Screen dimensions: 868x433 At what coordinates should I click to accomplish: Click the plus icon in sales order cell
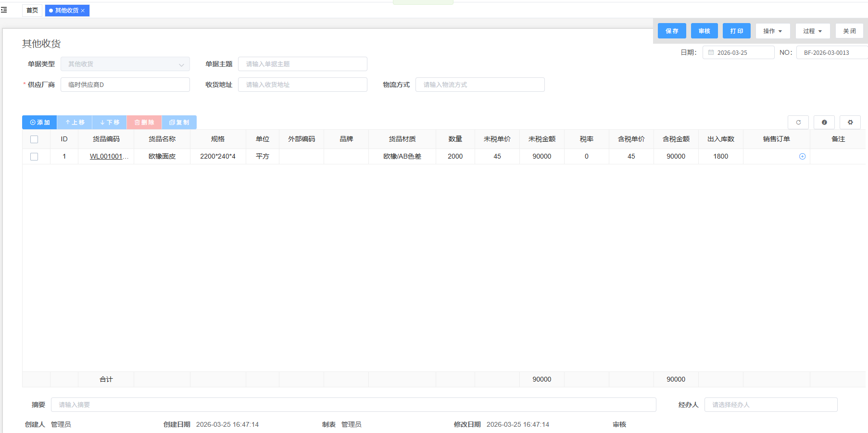tap(802, 156)
